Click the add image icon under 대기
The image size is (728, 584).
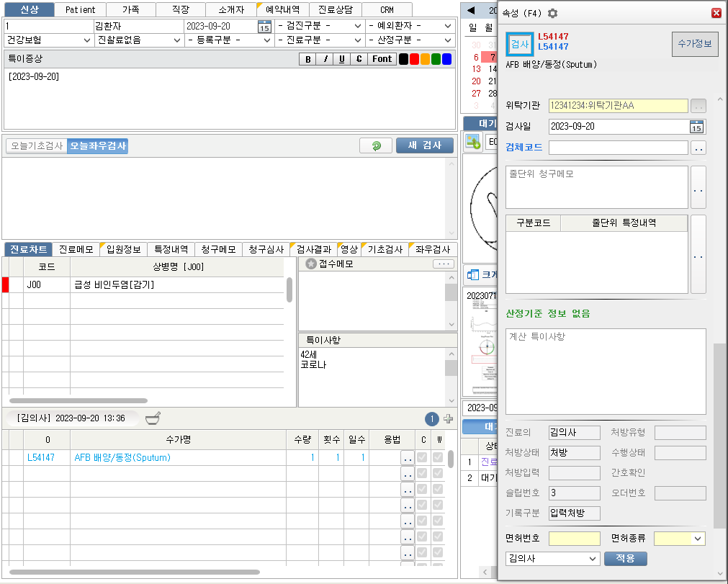[x=473, y=142]
